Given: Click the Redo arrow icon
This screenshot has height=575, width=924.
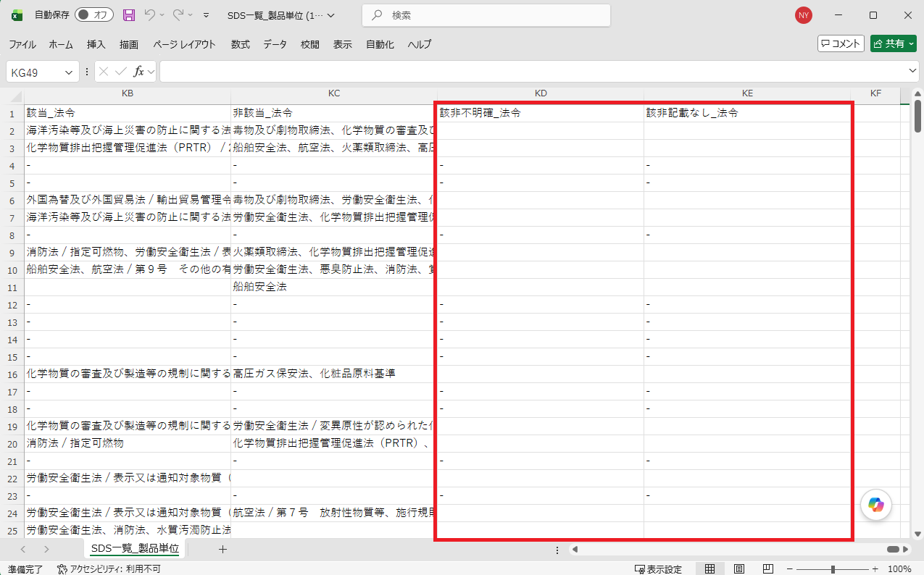Looking at the screenshot, I should 178,15.
